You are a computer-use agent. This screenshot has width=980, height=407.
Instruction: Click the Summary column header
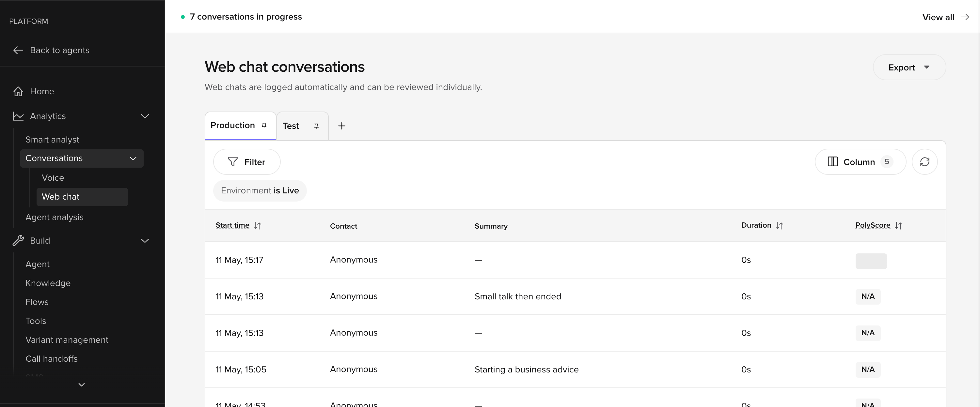(x=491, y=226)
